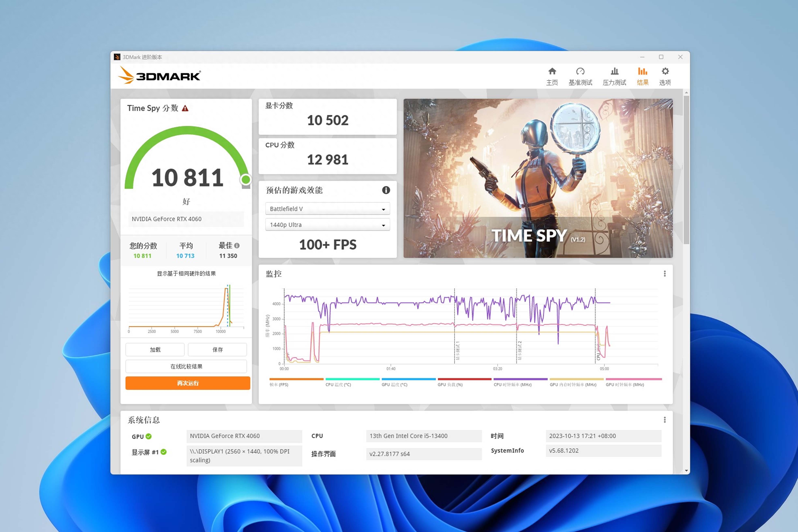This screenshot has height=532, width=798.
Task: Click the 13th Gen Intel Core i5-13400 field
Action: [424, 436]
